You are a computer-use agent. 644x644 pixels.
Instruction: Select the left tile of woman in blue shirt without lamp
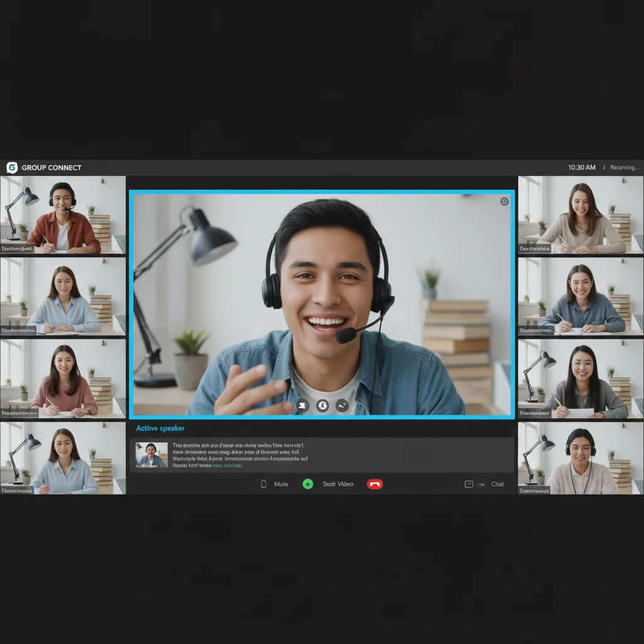(63, 296)
